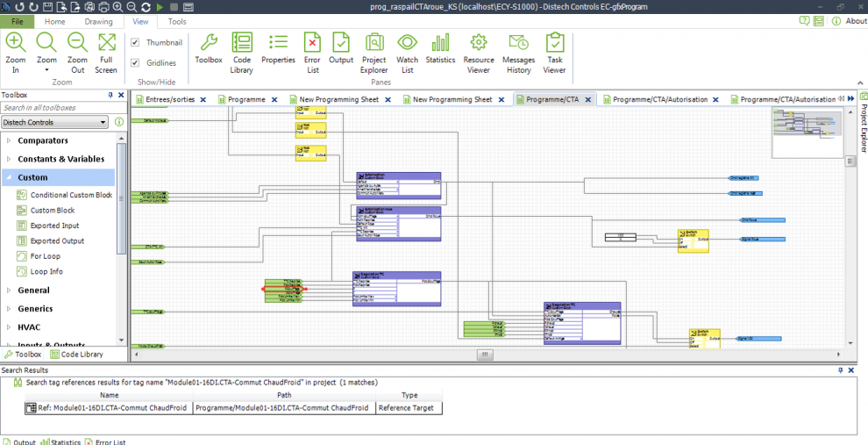Close the Entrees/sorties tab
This screenshot has width=868, height=445.
click(203, 100)
